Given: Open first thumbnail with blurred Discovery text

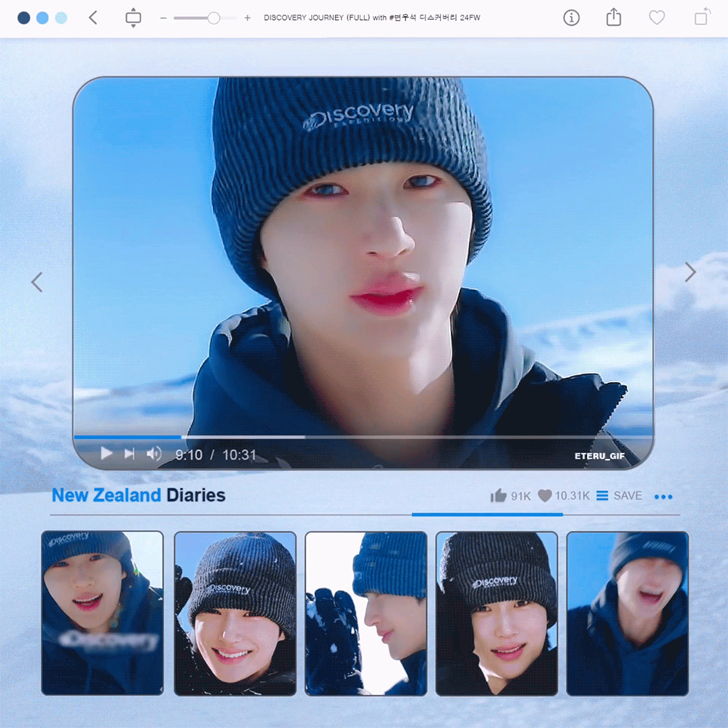Looking at the screenshot, I should tap(102, 613).
